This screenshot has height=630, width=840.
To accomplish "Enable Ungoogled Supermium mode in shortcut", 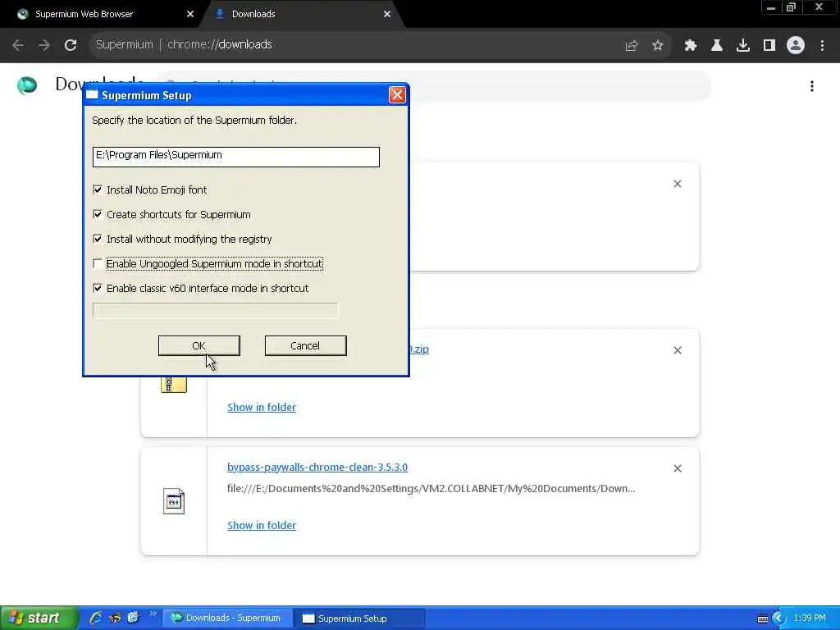I will [98, 263].
